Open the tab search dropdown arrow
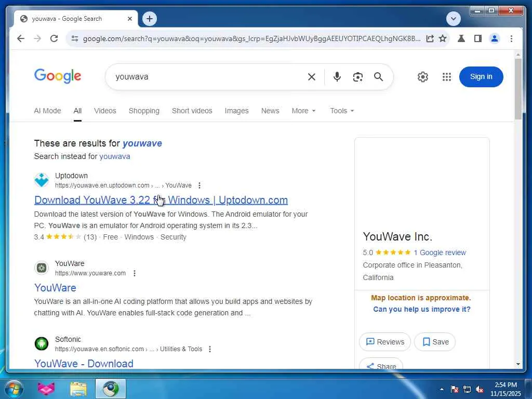532x399 pixels. pyautogui.click(x=453, y=19)
